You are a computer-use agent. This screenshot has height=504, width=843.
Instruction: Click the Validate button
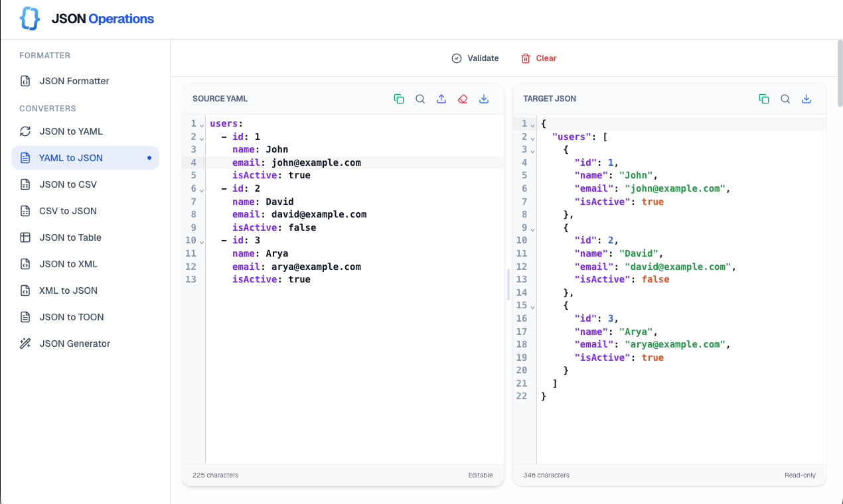[475, 58]
